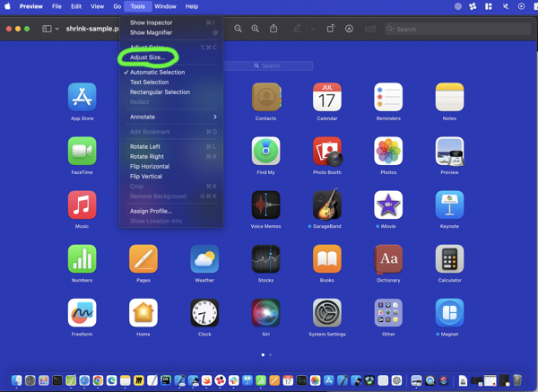
Task: Click the Photos app icon
Action: coord(388,151)
